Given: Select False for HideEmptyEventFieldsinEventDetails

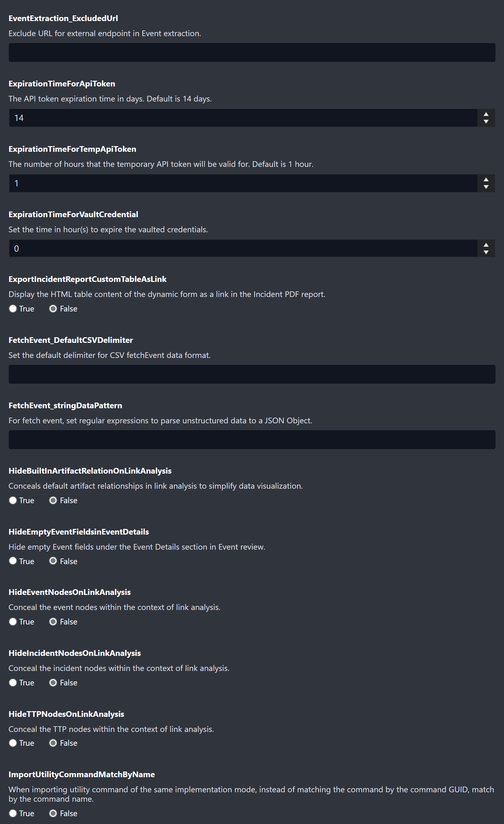Looking at the screenshot, I should point(53,561).
